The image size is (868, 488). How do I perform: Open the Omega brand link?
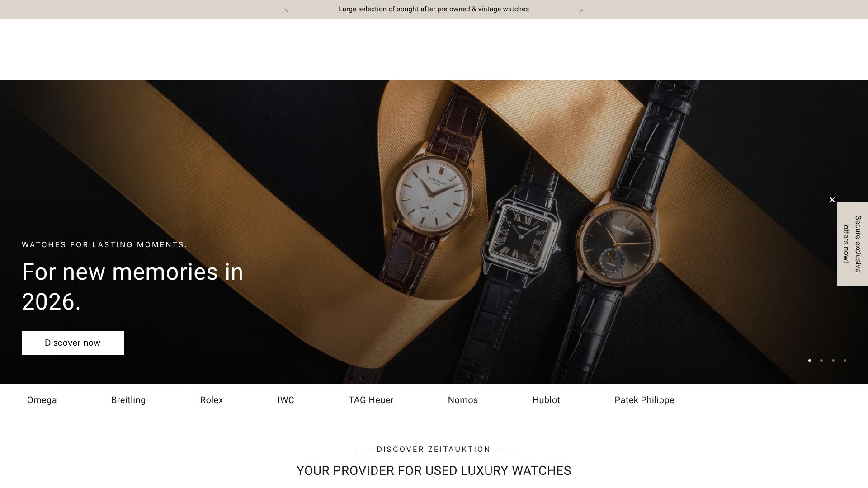pyautogui.click(x=42, y=400)
